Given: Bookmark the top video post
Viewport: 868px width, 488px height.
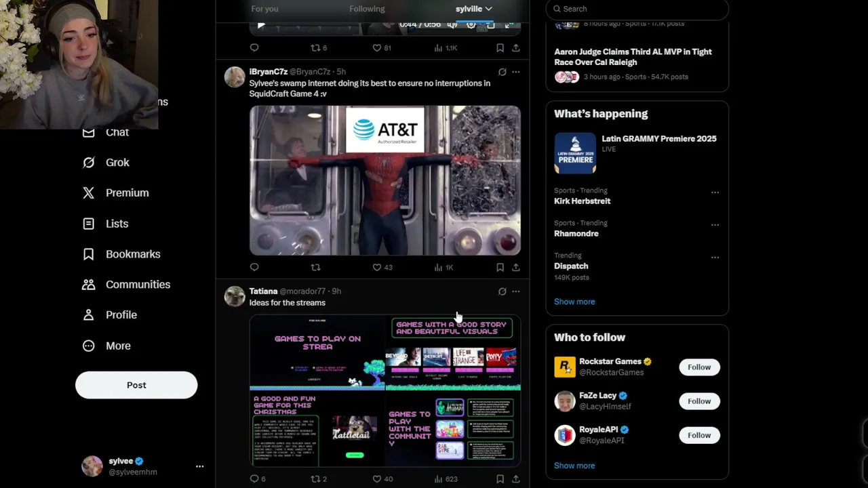Looking at the screenshot, I should (500, 47).
